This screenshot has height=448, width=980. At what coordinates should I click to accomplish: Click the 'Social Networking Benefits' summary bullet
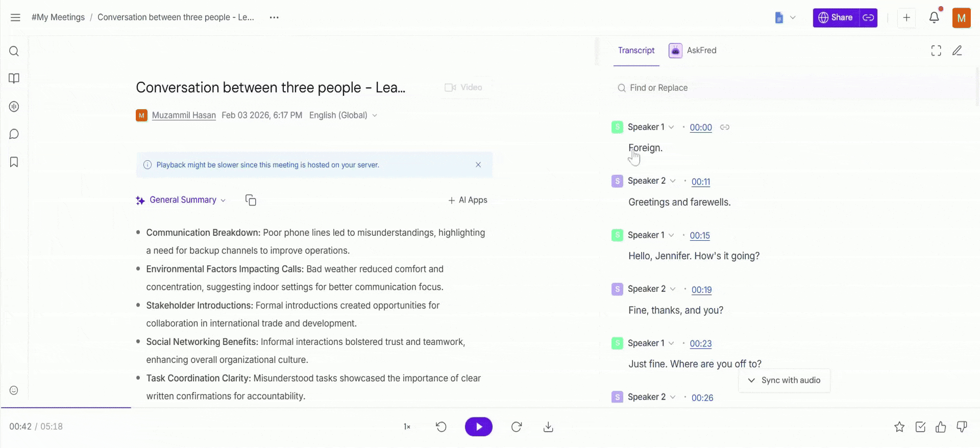coord(306,351)
